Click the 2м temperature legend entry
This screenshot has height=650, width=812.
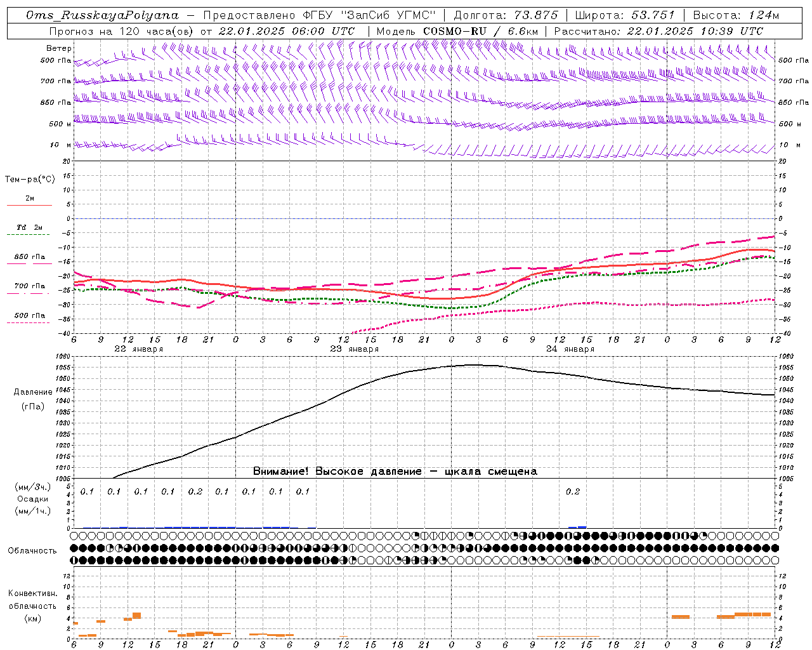point(30,199)
